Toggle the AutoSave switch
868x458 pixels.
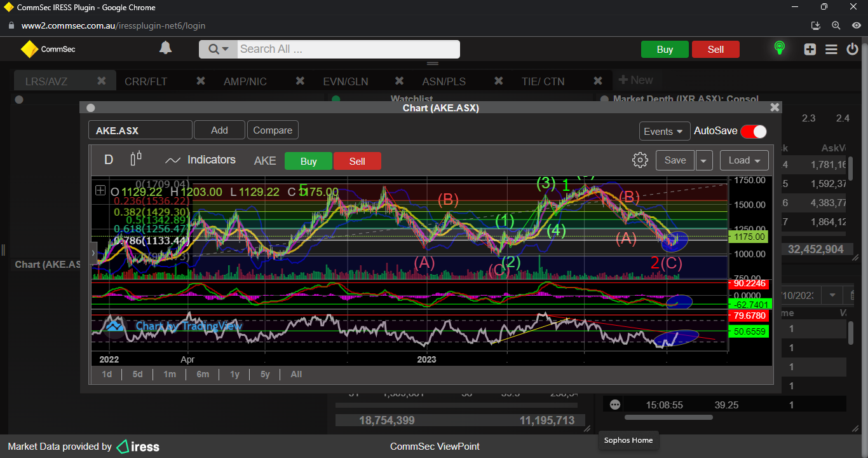(x=754, y=131)
